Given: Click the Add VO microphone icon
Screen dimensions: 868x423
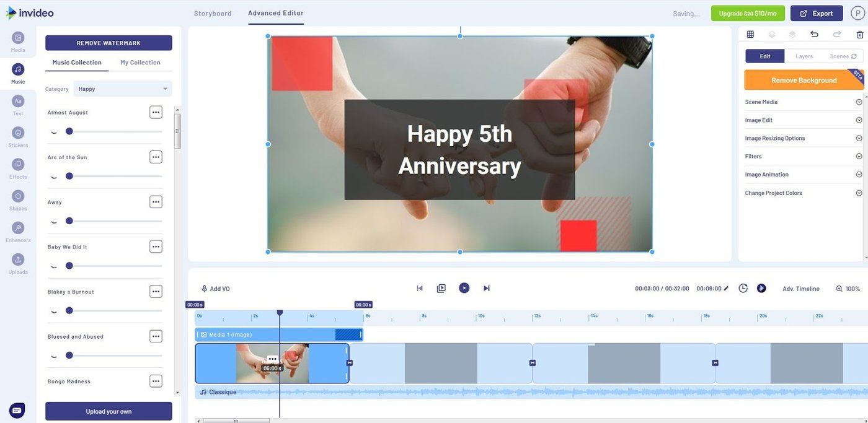Looking at the screenshot, I should (x=205, y=288).
